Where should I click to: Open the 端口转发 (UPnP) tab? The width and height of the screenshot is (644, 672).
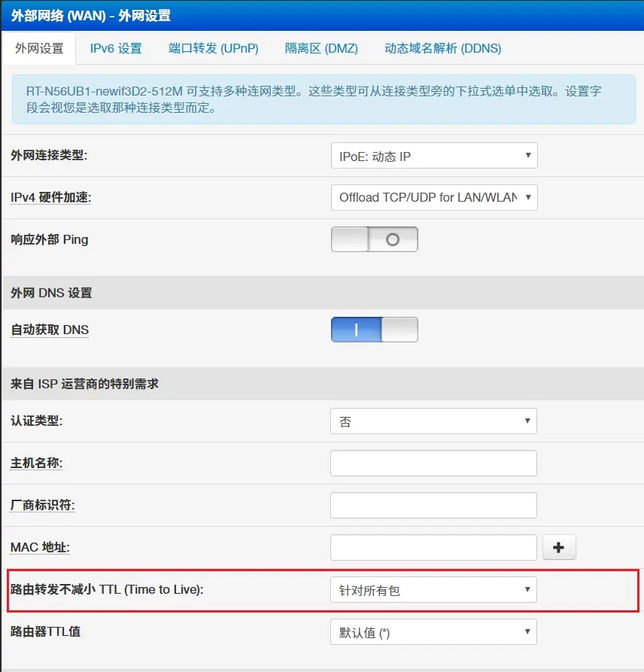click(214, 48)
